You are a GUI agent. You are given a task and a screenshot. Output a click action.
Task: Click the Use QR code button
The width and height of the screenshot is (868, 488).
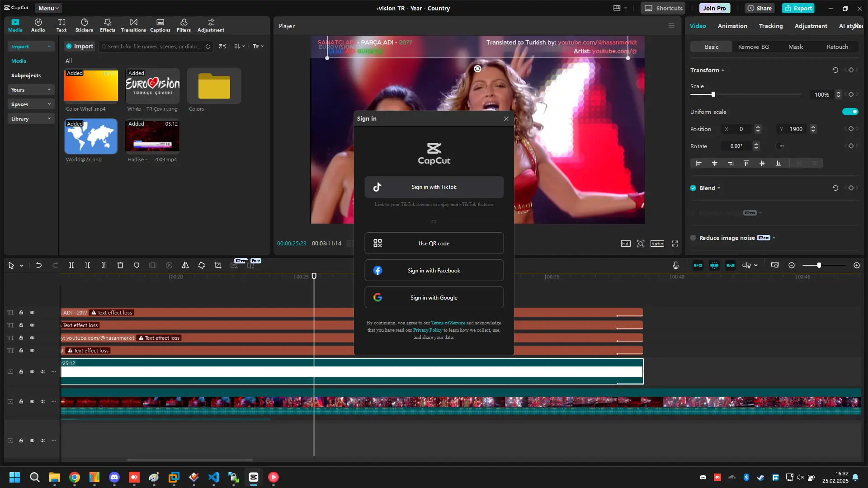point(434,244)
